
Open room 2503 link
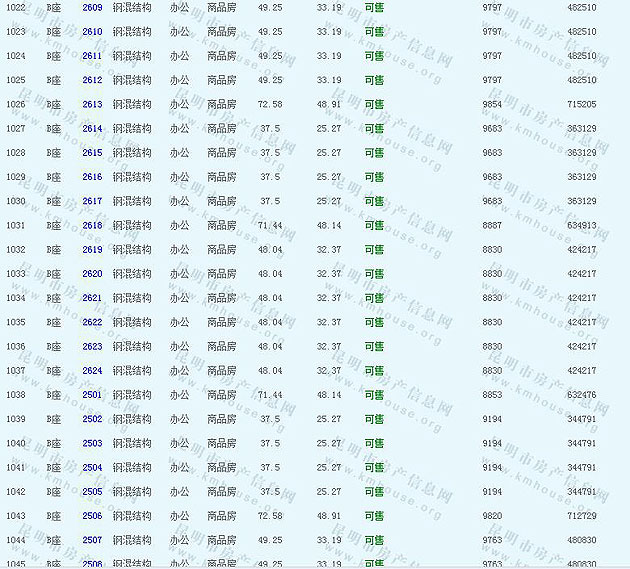point(92,443)
